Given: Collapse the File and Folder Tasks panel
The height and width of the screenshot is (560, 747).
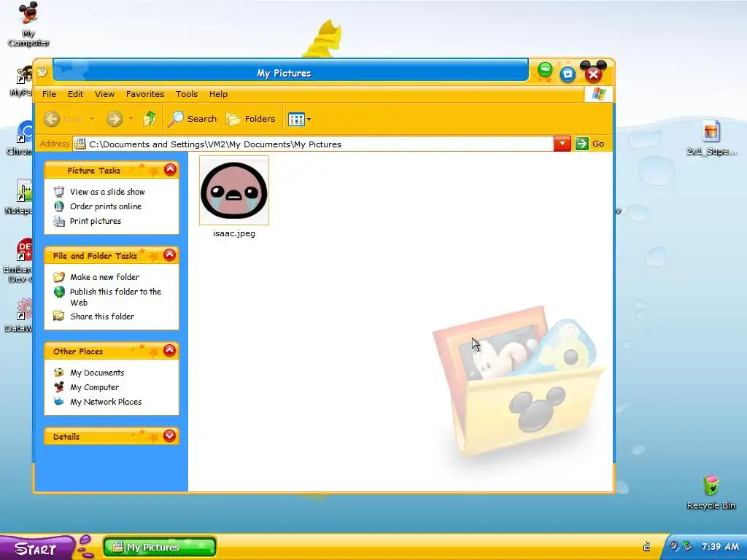Looking at the screenshot, I should tap(169, 255).
